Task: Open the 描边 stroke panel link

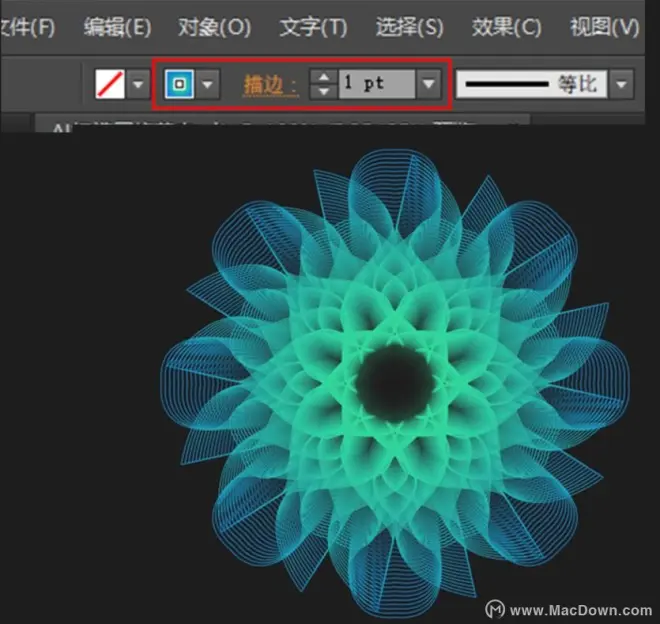Action: (x=271, y=85)
